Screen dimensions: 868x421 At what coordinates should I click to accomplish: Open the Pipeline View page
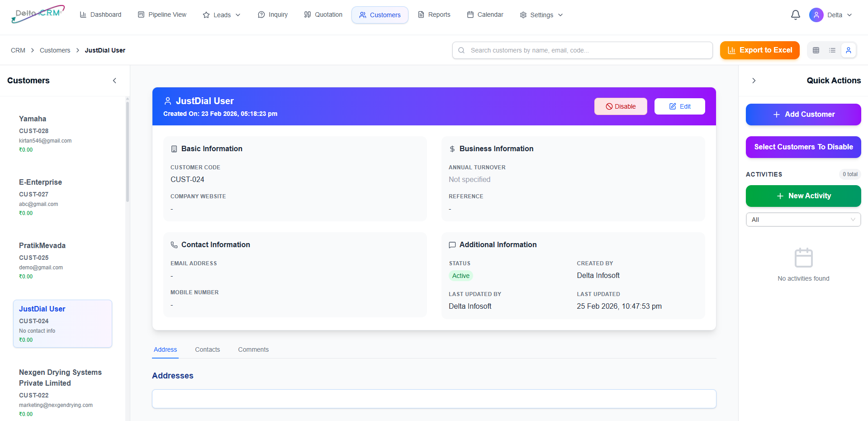(x=162, y=14)
